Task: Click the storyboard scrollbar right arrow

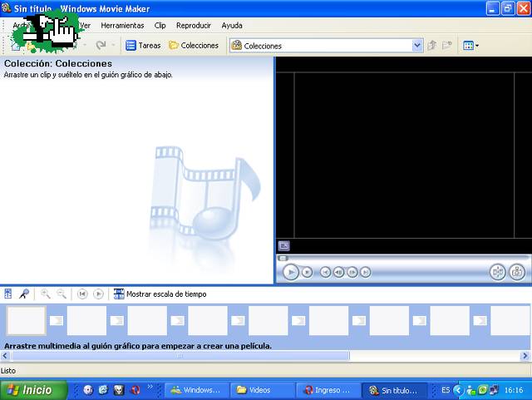Action: [x=525, y=356]
